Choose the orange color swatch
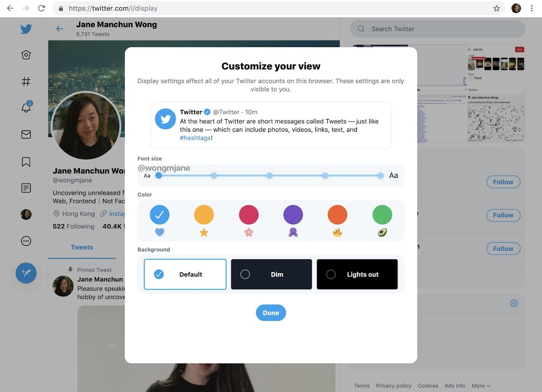542x392 pixels. click(337, 215)
